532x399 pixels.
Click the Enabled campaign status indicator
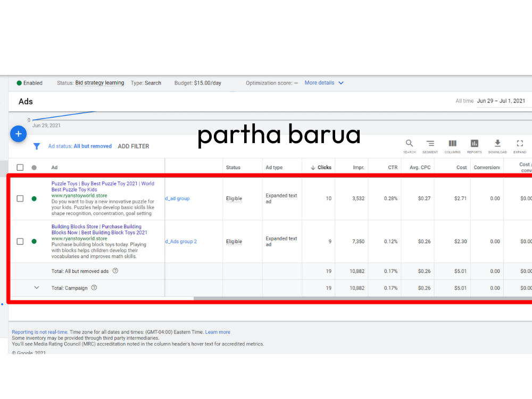coord(29,83)
